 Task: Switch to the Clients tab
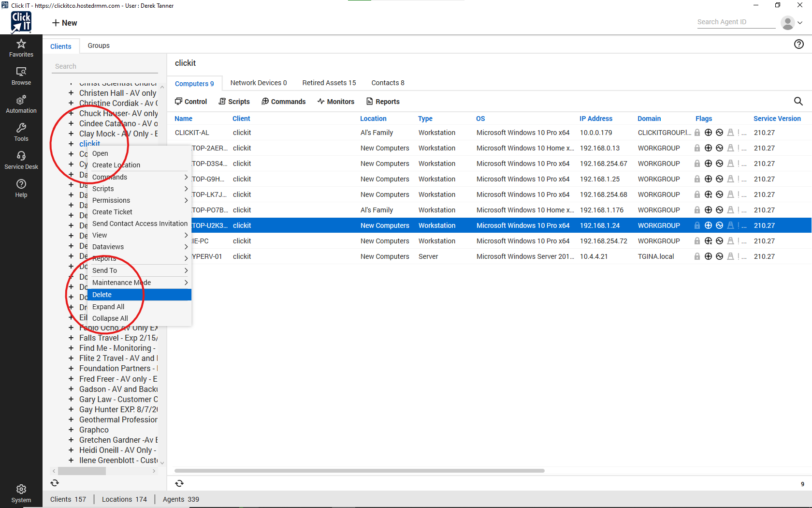[61, 46]
